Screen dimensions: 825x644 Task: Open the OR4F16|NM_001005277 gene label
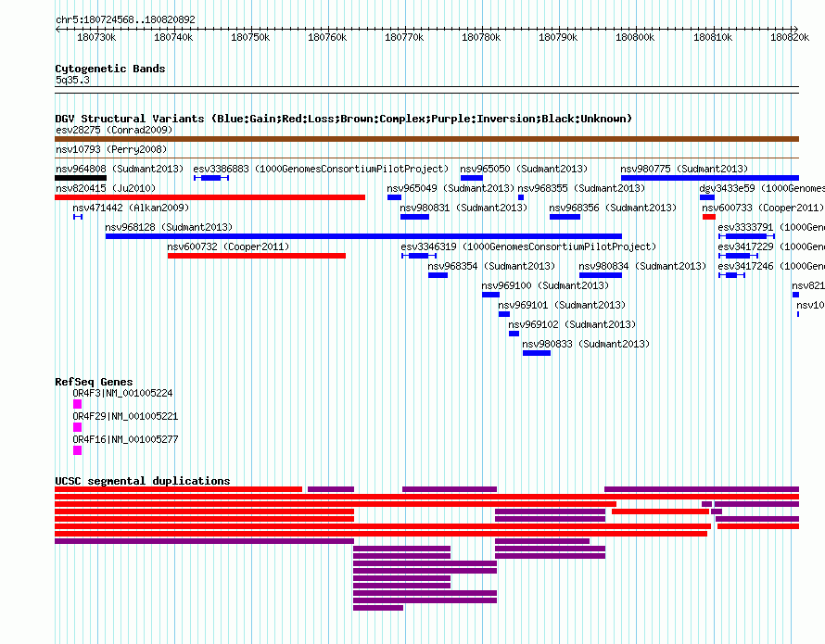pyautogui.click(x=125, y=439)
